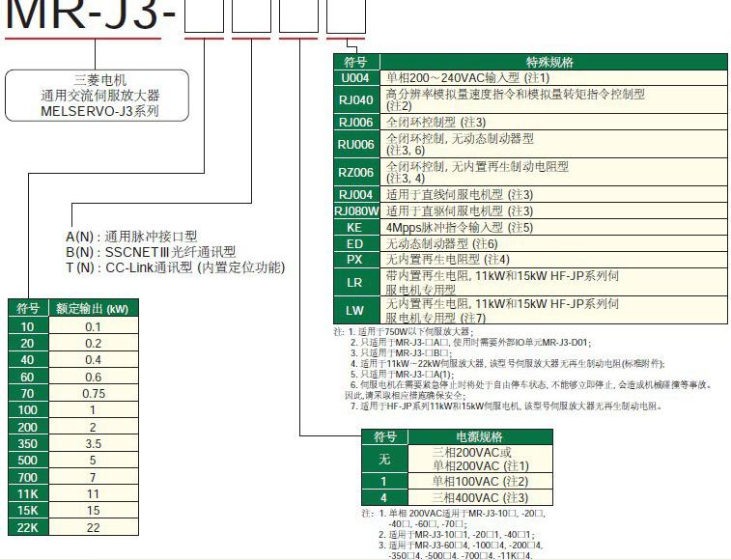The image size is (731, 560).
Task: Select symbol 22K in power table
Action: [28, 527]
